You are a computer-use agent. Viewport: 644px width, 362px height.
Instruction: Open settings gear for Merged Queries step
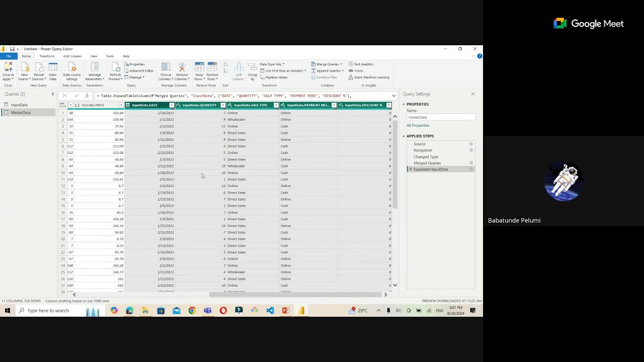pyautogui.click(x=471, y=163)
